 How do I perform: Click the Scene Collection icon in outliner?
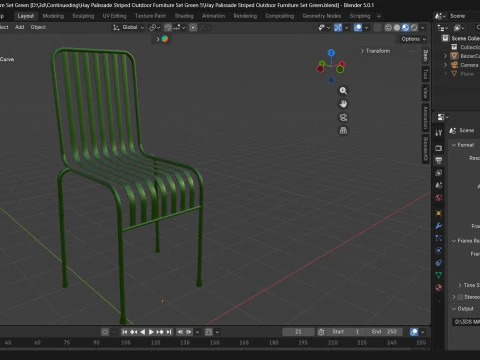coord(445,38)
